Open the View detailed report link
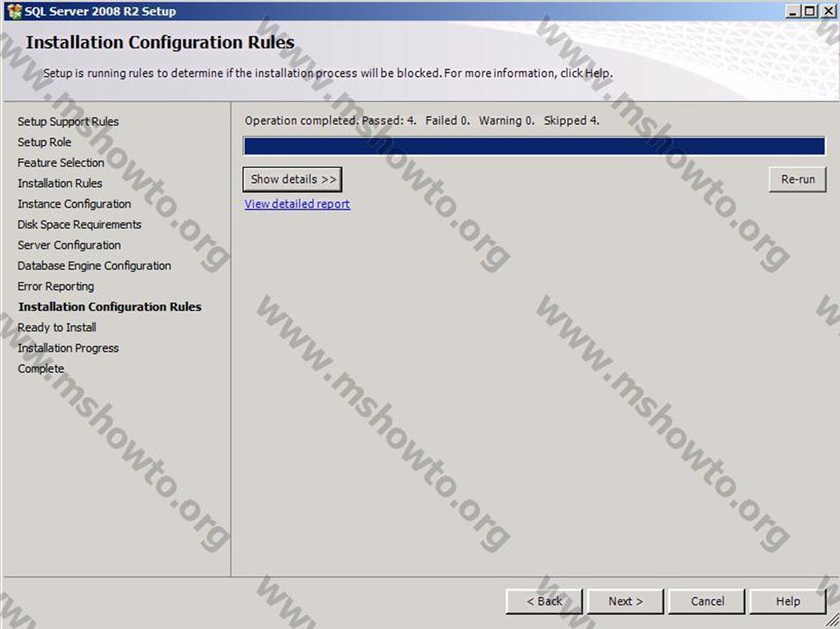This screenshot has width=840, height=629. tap(297, 204)
